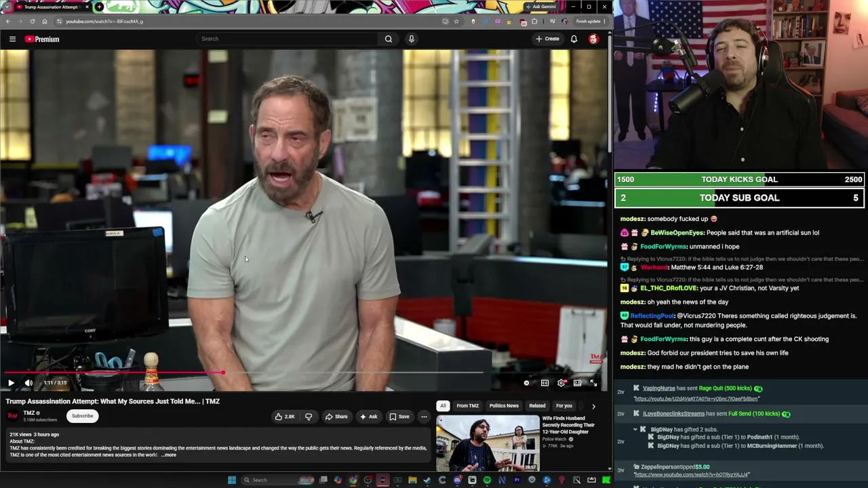Viewport: 868px width, 488px height.
Task: Click the browser address bar URL
Action: tap(104, 21)
